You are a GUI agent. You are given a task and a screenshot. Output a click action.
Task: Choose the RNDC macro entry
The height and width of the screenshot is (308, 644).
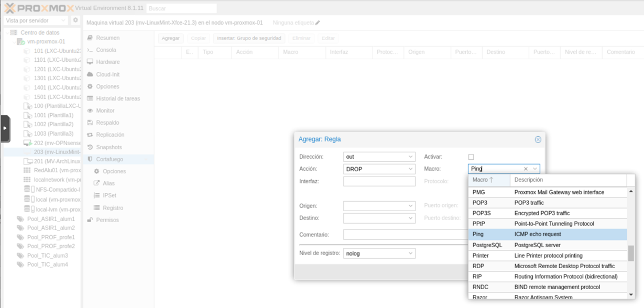tap(548, 287)
